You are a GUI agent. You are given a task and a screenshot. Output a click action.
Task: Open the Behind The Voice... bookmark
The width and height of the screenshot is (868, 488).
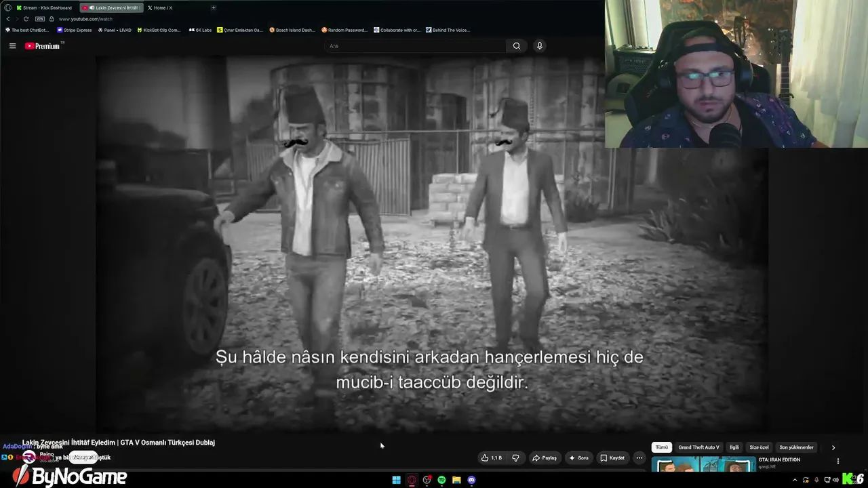pyautogui.click(x=448, y=30)
